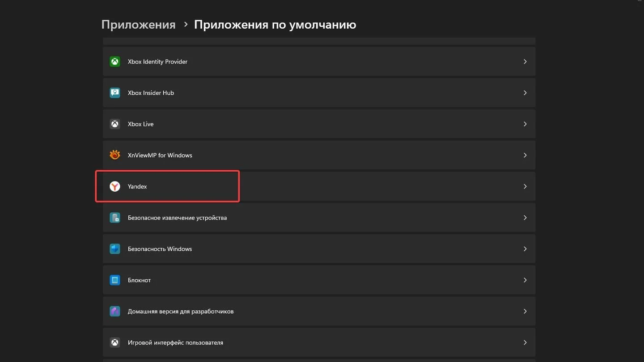Select the Блокнот label
Image resolution: width=644 pixels, height=362 pixels.
(x=139, y=280)
